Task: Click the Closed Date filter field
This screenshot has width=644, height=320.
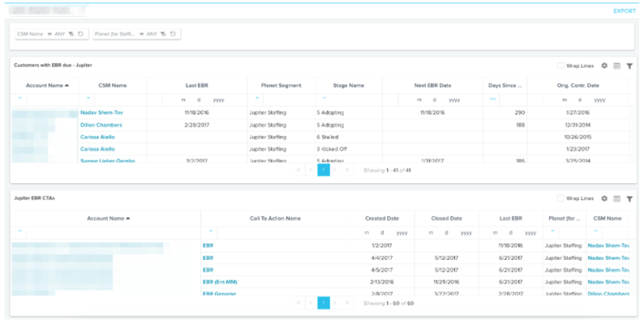Action: click(x=447, y=232)
